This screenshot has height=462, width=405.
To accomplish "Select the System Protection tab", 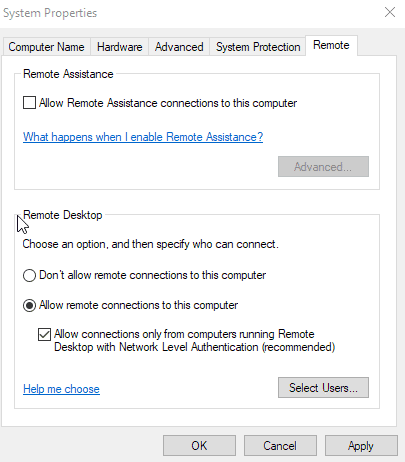I will point(258,47).
